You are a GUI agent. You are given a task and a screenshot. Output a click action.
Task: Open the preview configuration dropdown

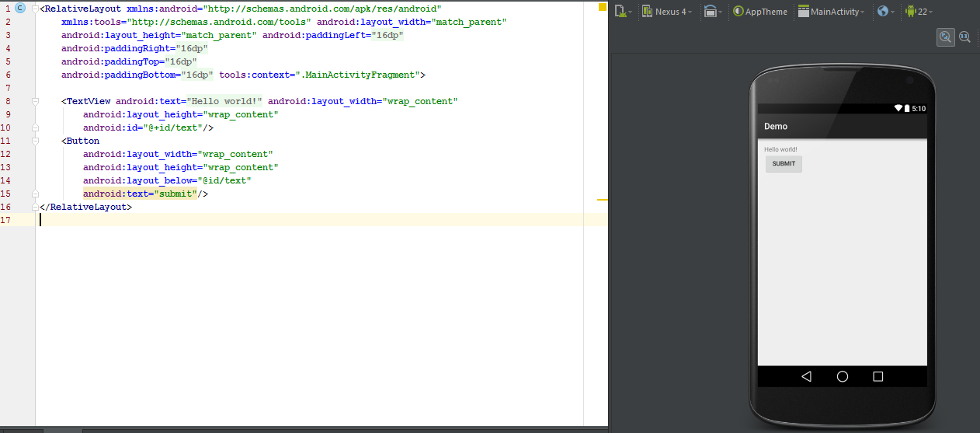[x=622, y=12]
